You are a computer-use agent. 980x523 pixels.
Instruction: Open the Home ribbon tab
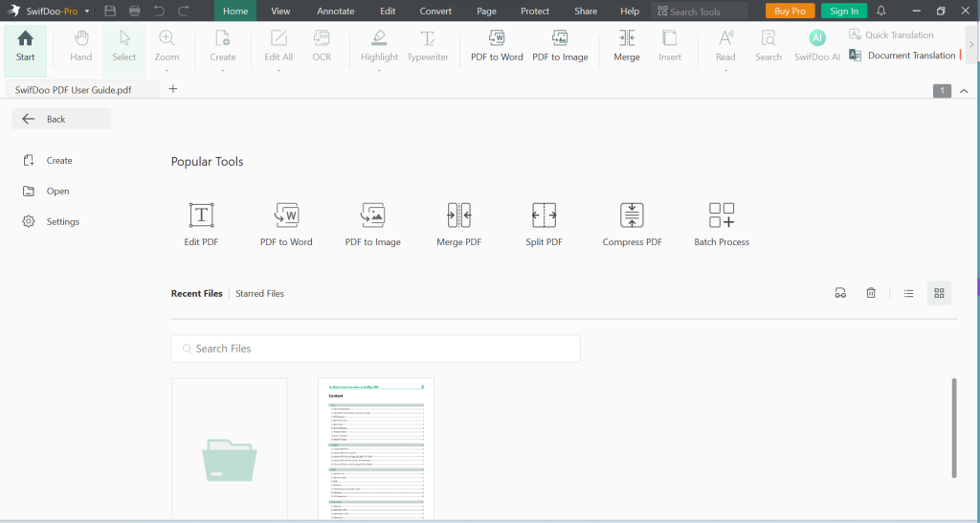pos(235,11)
